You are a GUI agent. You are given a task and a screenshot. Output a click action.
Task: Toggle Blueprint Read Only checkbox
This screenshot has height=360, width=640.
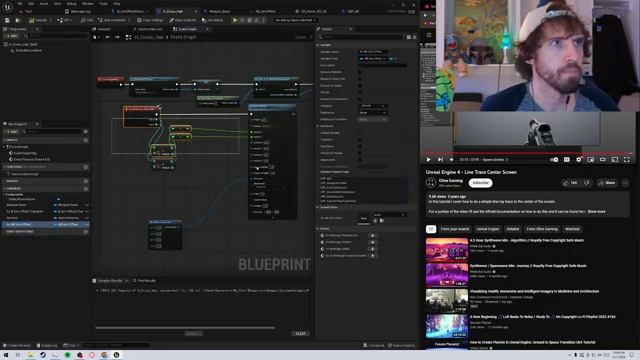[x=360, y=79]
